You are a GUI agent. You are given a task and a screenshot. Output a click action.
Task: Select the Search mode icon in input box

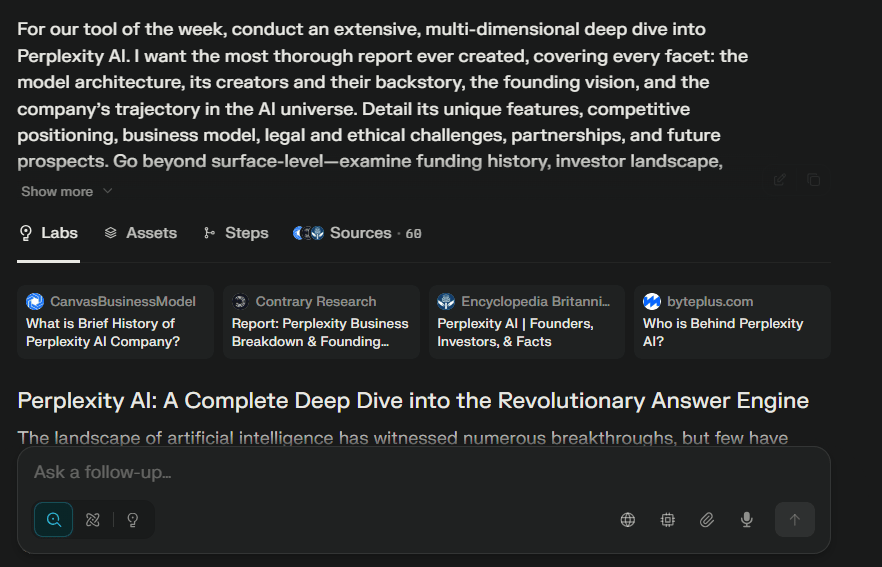click(x=54, y=520)
